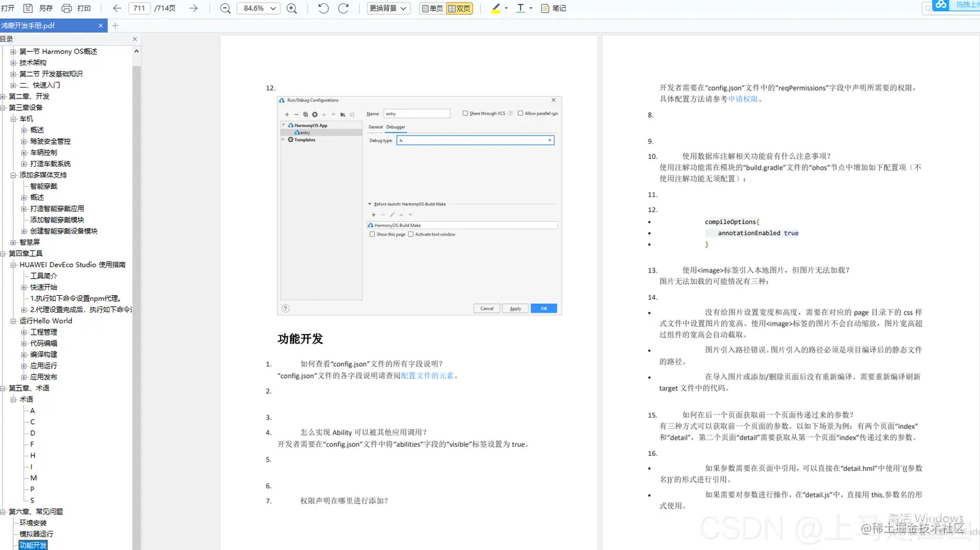Go to next page with right arrow

[x=193, y=8]
